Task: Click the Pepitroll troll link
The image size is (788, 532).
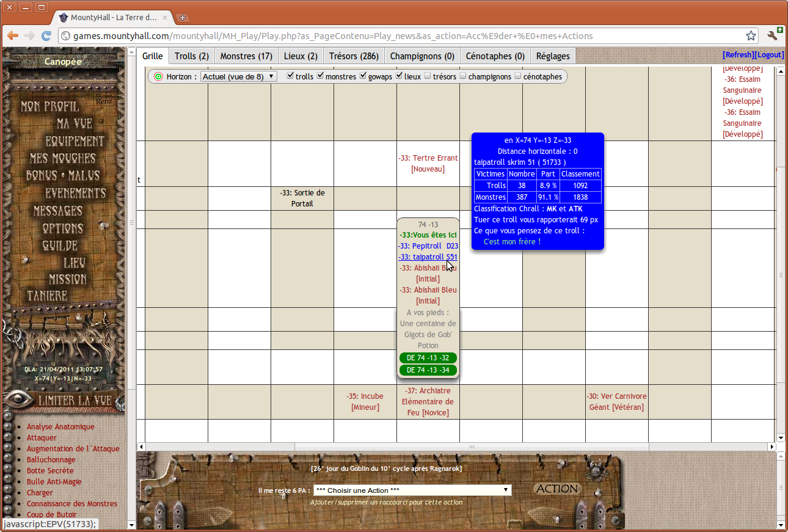Action: (x=420, y=246)
